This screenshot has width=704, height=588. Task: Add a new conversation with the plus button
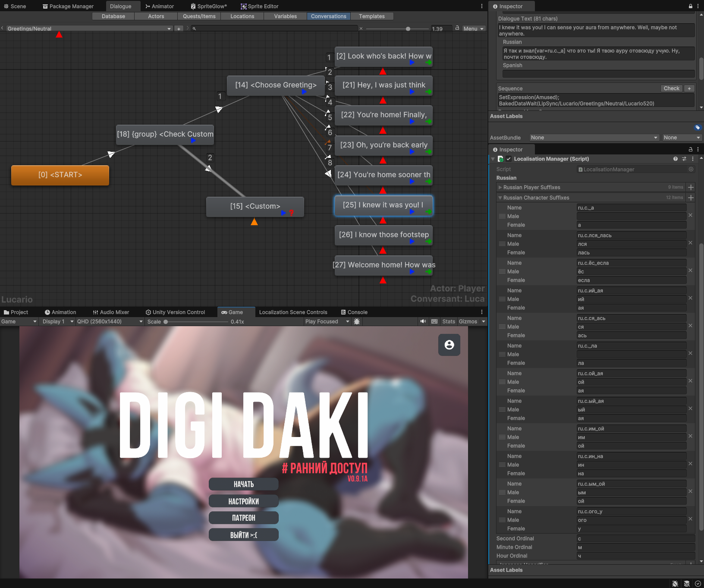[x=179, y=29]
